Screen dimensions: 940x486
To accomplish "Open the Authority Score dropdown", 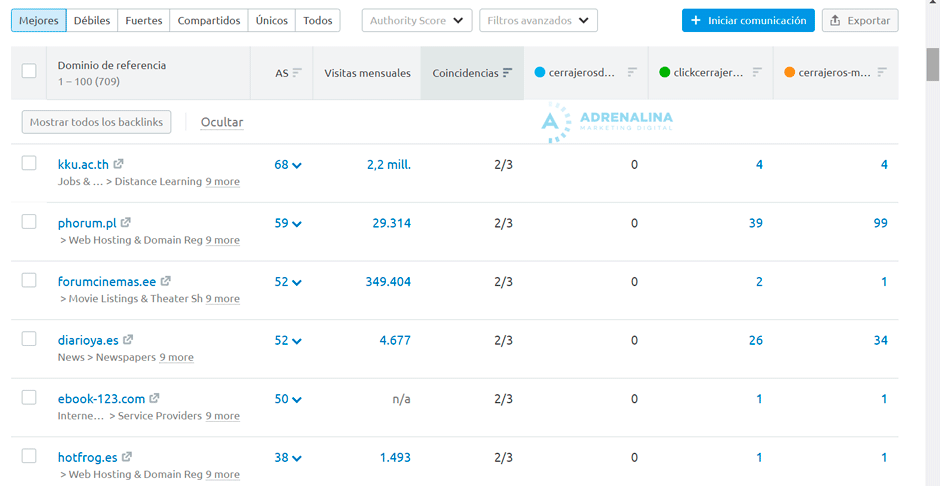I will pos(417,20).
